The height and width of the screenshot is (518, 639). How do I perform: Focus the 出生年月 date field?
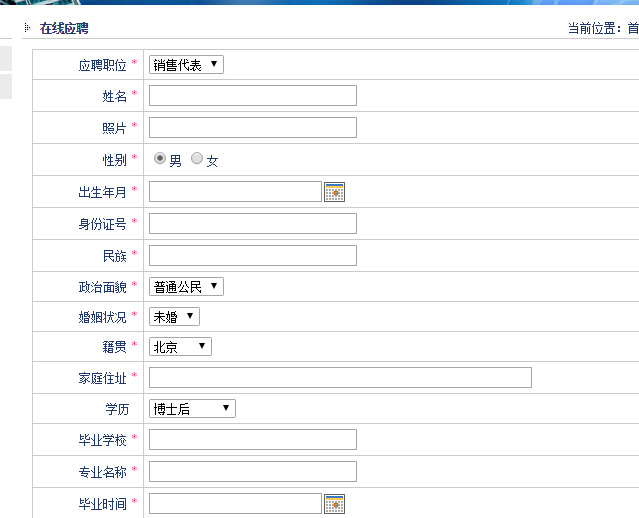click(x=235, y=192)
